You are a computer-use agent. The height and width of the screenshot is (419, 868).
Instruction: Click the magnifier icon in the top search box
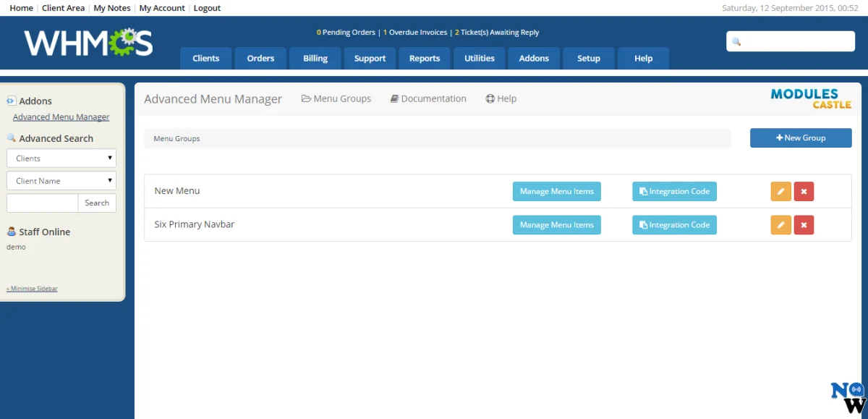(x=736, y=42)
